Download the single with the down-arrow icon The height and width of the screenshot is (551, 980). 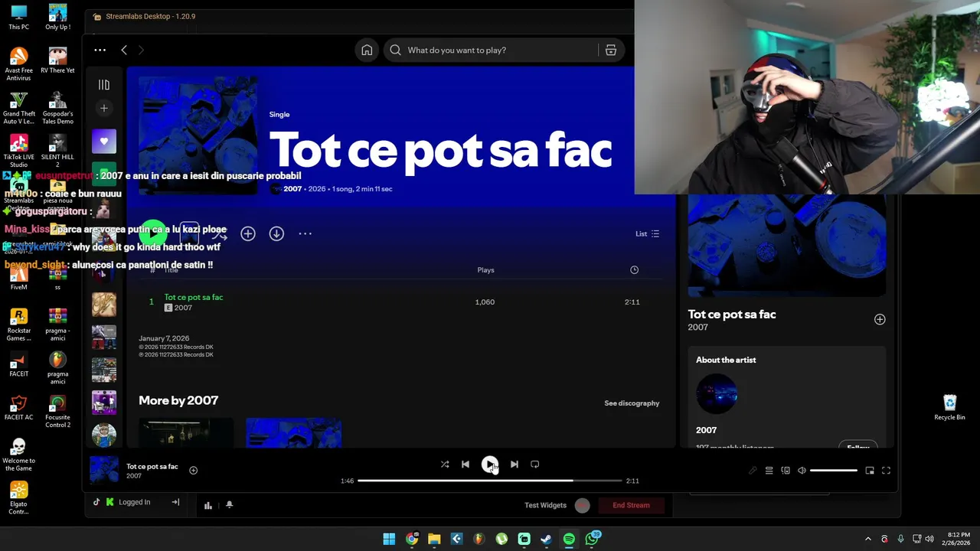[x=276, y=233]
